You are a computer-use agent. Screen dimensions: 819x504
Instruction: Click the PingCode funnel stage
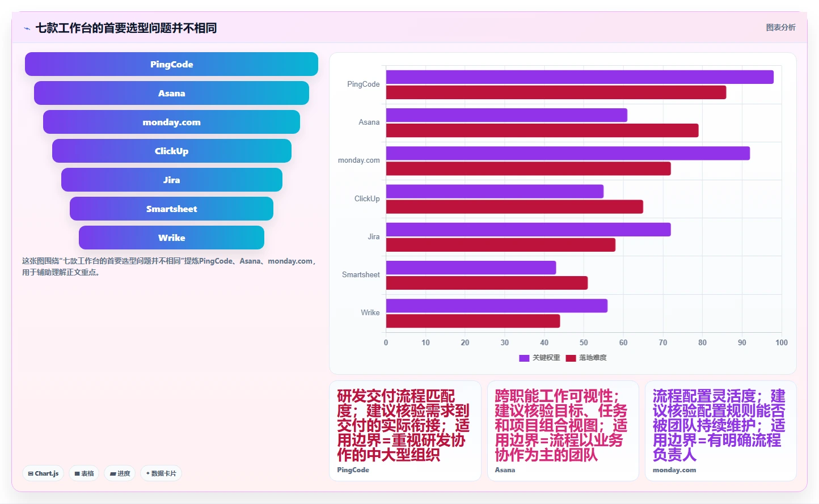171,64
